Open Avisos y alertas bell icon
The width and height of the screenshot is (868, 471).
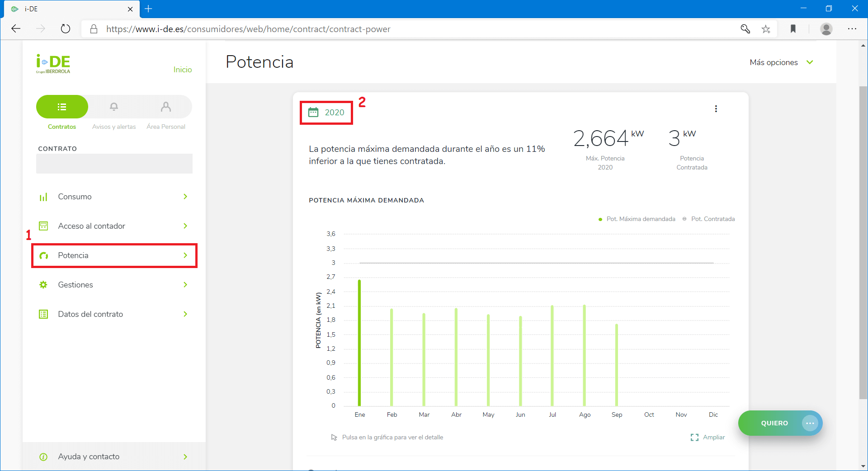click(114, 107)
